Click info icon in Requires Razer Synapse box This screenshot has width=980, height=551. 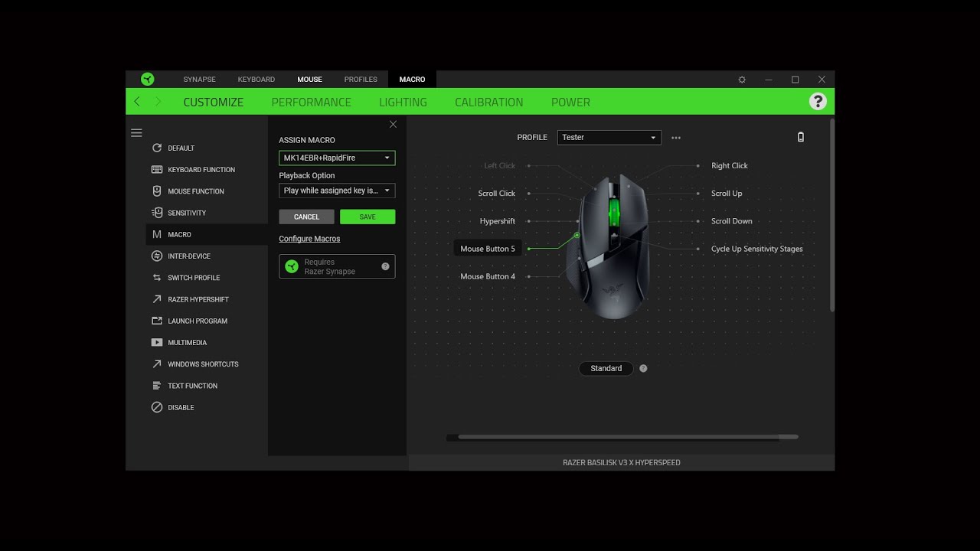pos(385,266)
